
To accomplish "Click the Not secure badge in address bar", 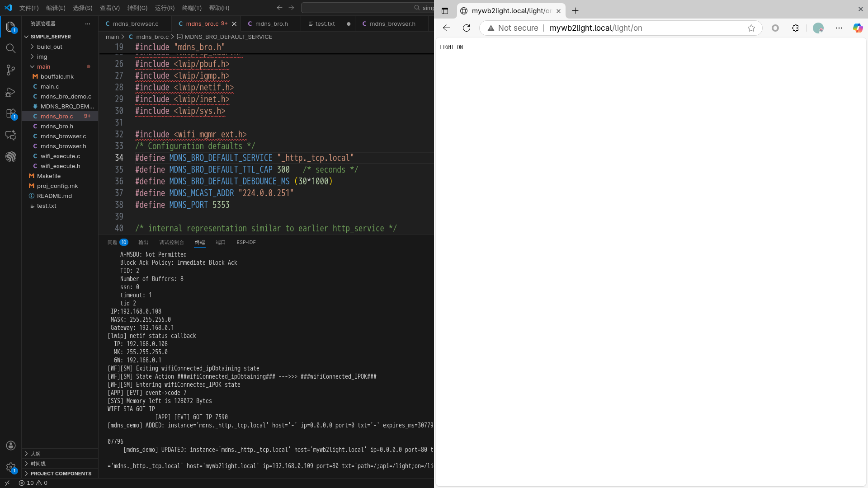I will (x=512, y=28).
